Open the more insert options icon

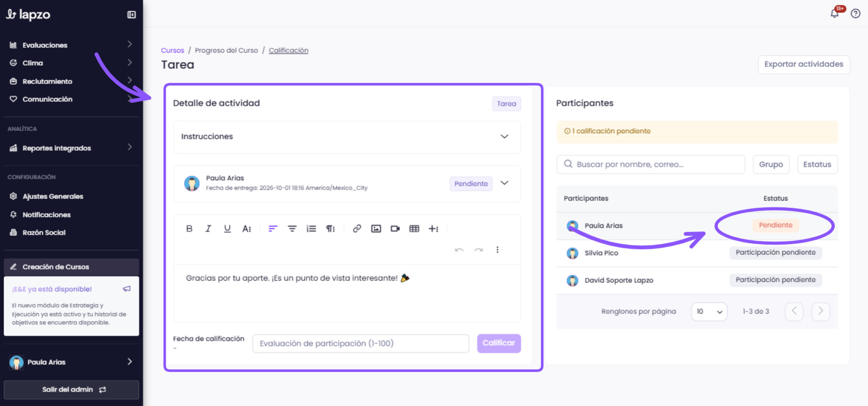click(x=433, y=229)
